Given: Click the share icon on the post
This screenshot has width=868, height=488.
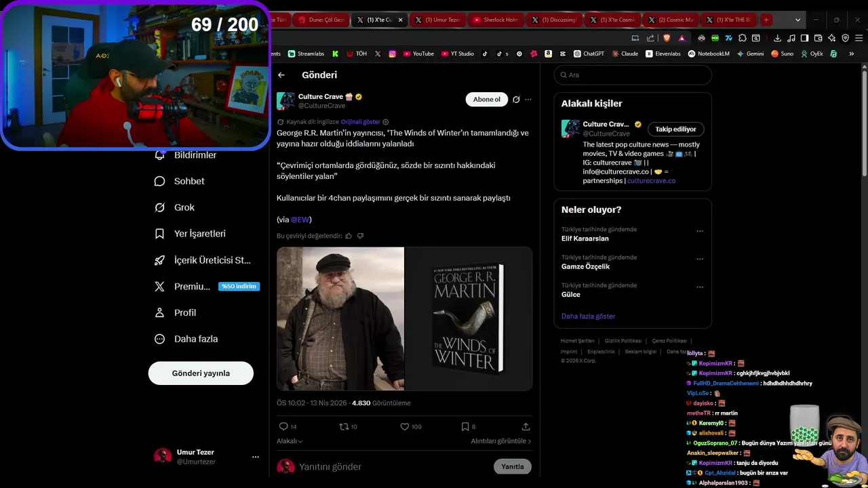Looking at the screenshot, I should (526, 426).
